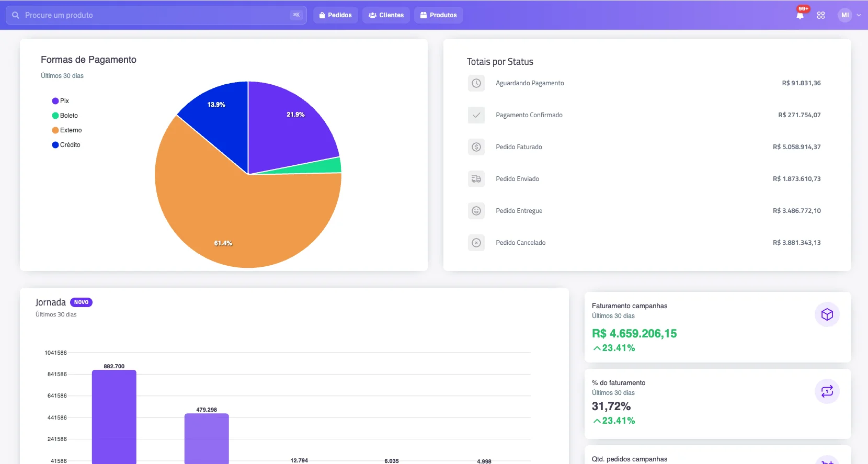The height and width of the screenshot is (464, 868).
Task: Click the dollar icon for Pedido Faturado
Action: (476, 147)
